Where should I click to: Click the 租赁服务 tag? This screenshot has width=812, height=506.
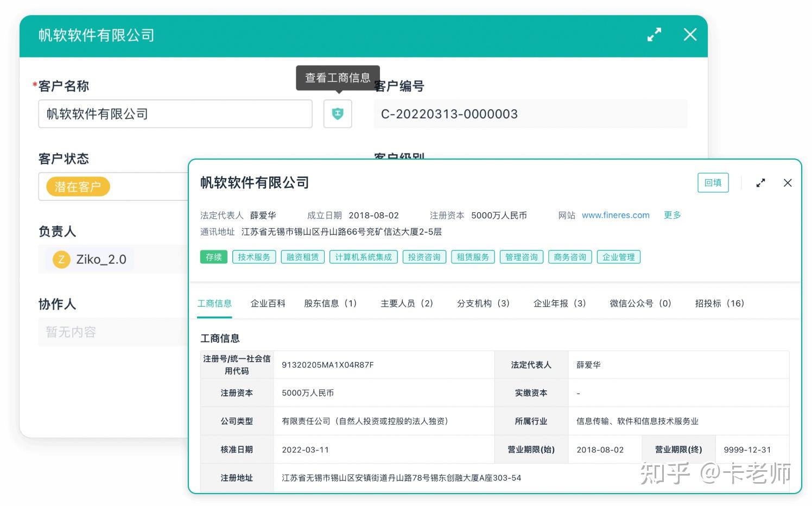(473, 257)
